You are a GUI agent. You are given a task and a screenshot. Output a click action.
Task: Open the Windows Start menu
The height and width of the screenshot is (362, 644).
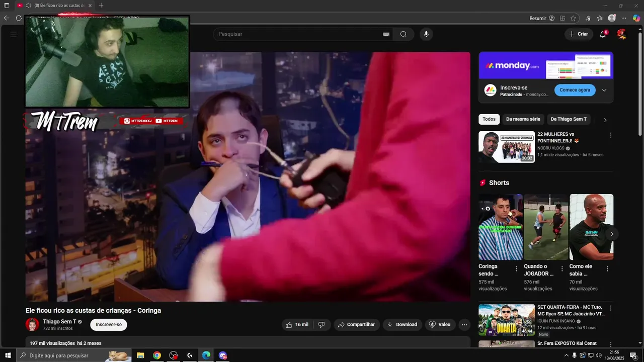(x=8, y=355)
